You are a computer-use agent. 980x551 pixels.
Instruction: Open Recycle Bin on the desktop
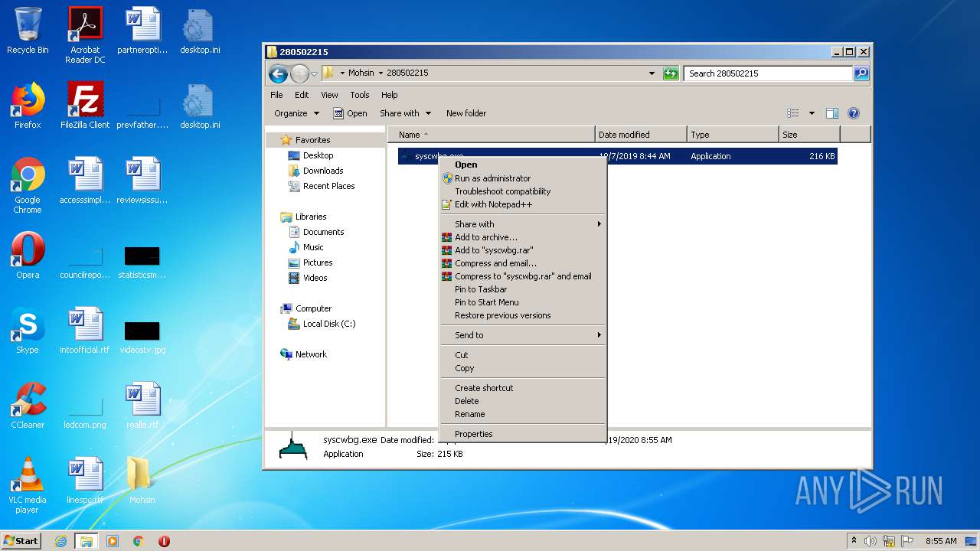point(28,31)
